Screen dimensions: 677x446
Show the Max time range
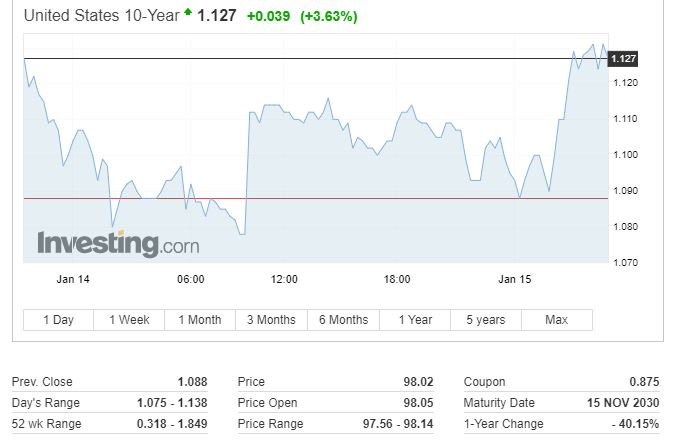(556, 320)
